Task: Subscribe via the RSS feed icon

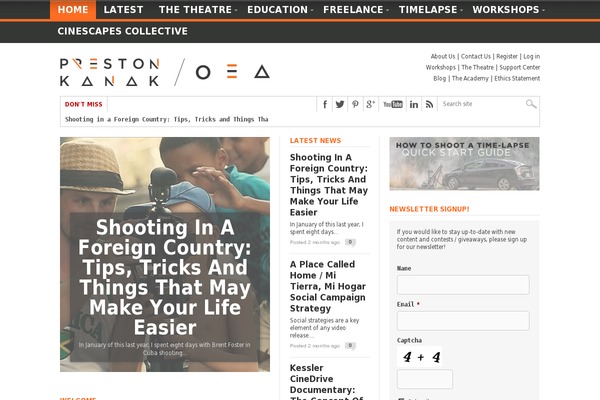Action: coord(429,104)
